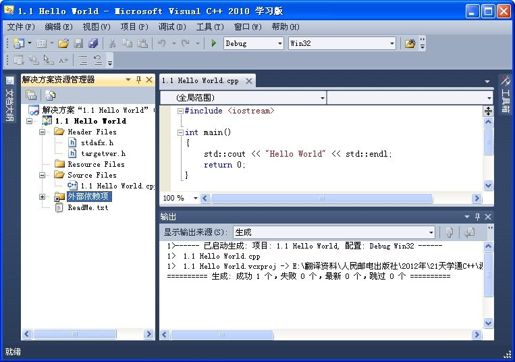
Task: Close the 1.1 Hello World.cpp tab
Action: (249, 81)
